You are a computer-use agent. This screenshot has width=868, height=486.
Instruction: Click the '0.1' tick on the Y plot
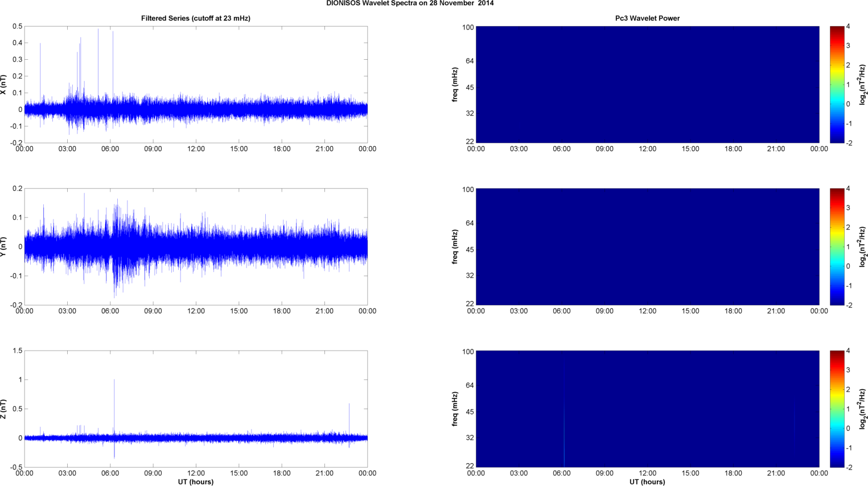[x=17, y=218]
